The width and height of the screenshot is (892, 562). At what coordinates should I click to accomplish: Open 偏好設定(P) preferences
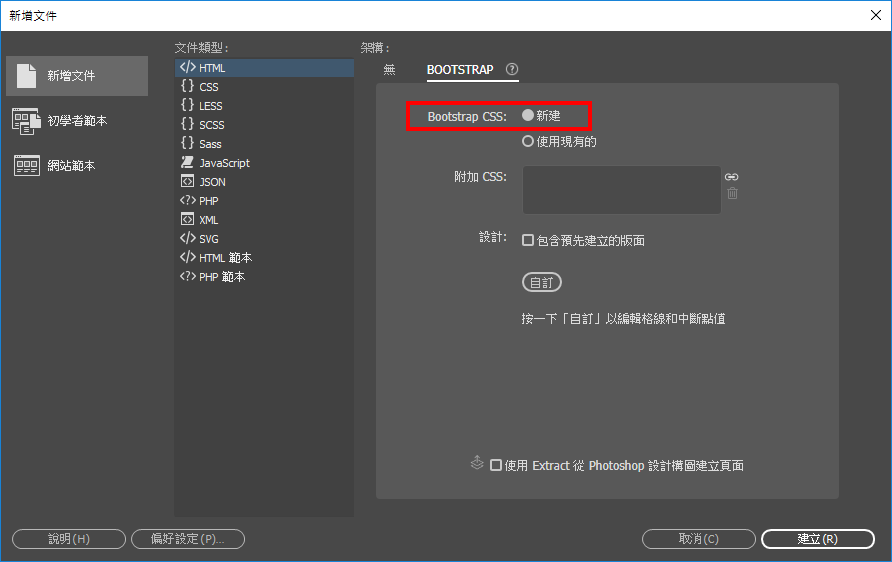pyautogui.click(x=188, y=539)
